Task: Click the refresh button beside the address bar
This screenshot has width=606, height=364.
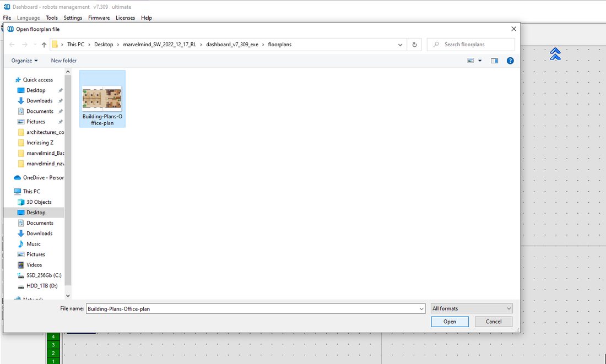Action: click(x=414, y=45)
